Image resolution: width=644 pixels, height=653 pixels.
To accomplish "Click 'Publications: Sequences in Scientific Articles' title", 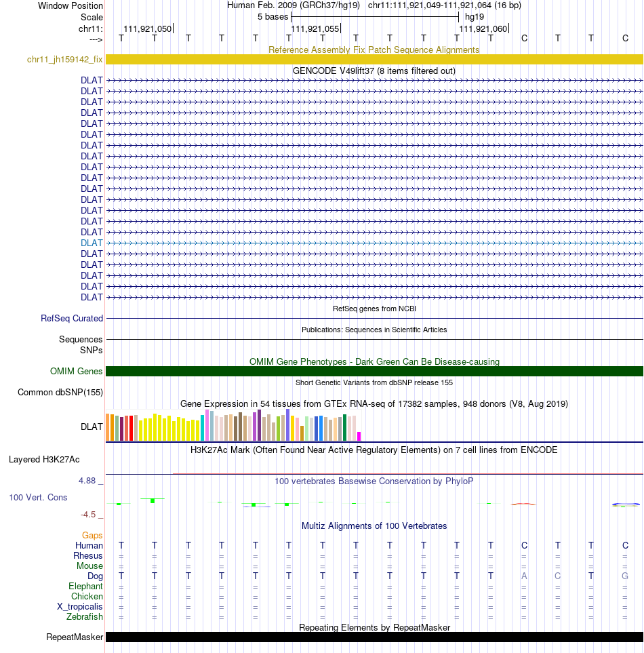I will tap(374, 330).
